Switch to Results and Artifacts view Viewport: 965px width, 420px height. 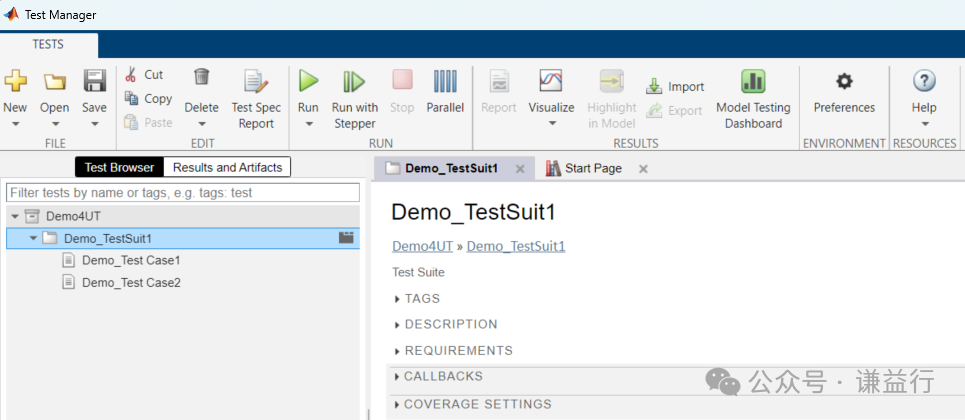click(227, 167)
